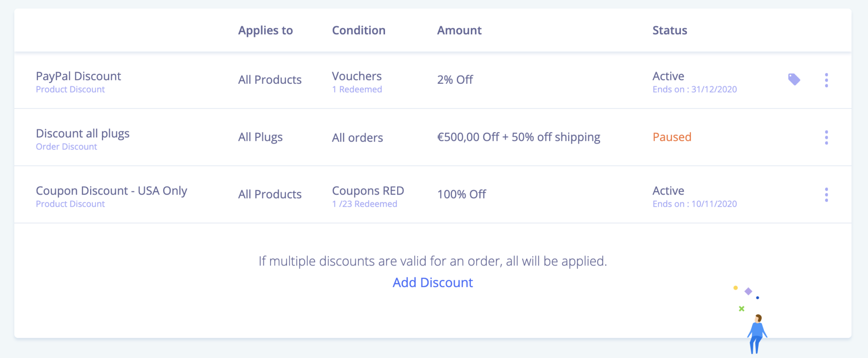This screenshot has height=358, width=868.
Task: Click the 100% Off amount
Action: (x=461, y=194)
